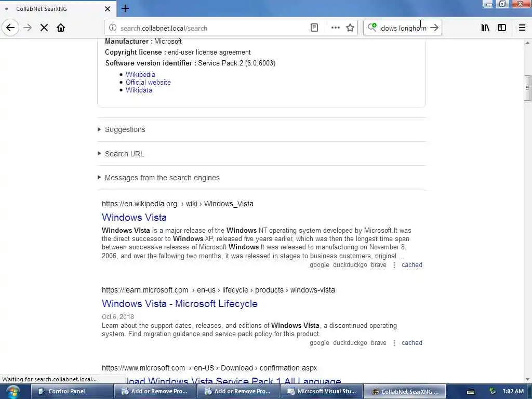Viewport: 532px width, 399px height.
Task: Select CollabNet SearXNG taskbar button
Action: click(x=404, y=391)
